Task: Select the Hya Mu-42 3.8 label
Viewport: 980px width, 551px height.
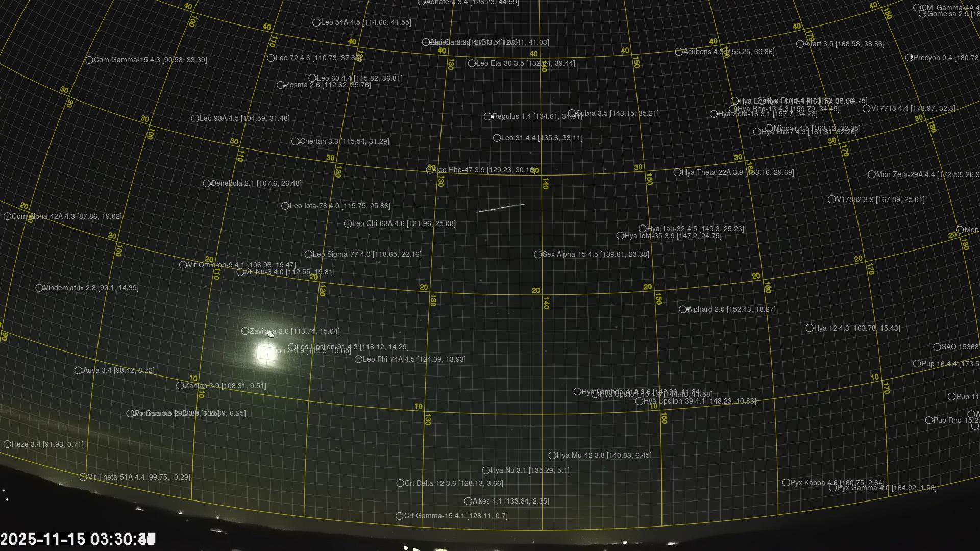Action: (603, 455)
